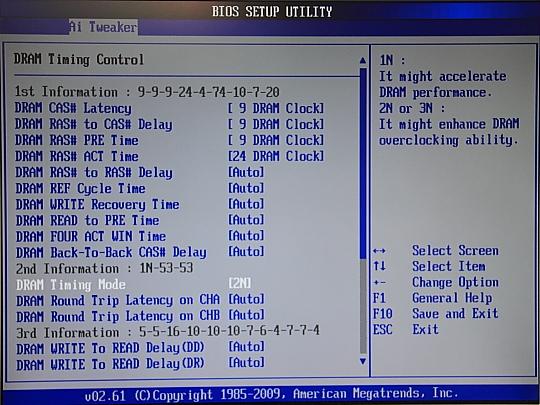Open DRAM Back-To-Back CAS# Delay Auto option
The height and width of the screenshot is (405, 540).
(246, 252)
